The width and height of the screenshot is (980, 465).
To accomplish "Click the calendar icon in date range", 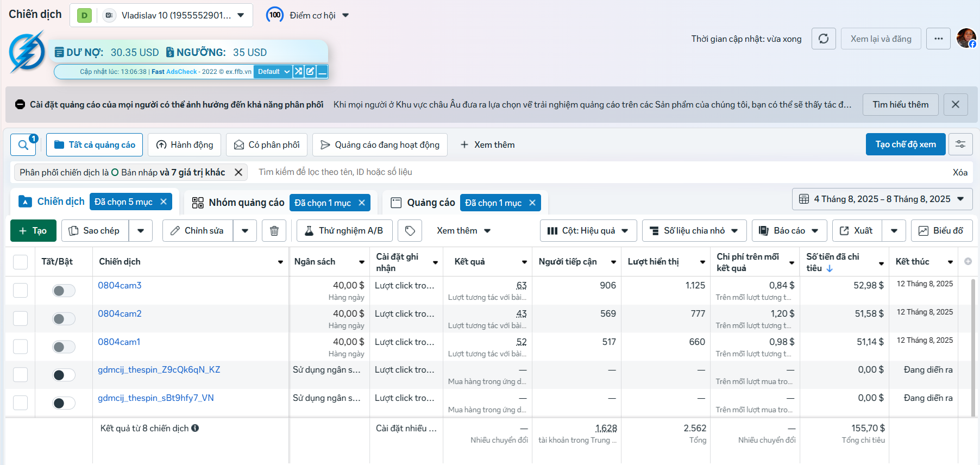I will click(x=804, y=199).
